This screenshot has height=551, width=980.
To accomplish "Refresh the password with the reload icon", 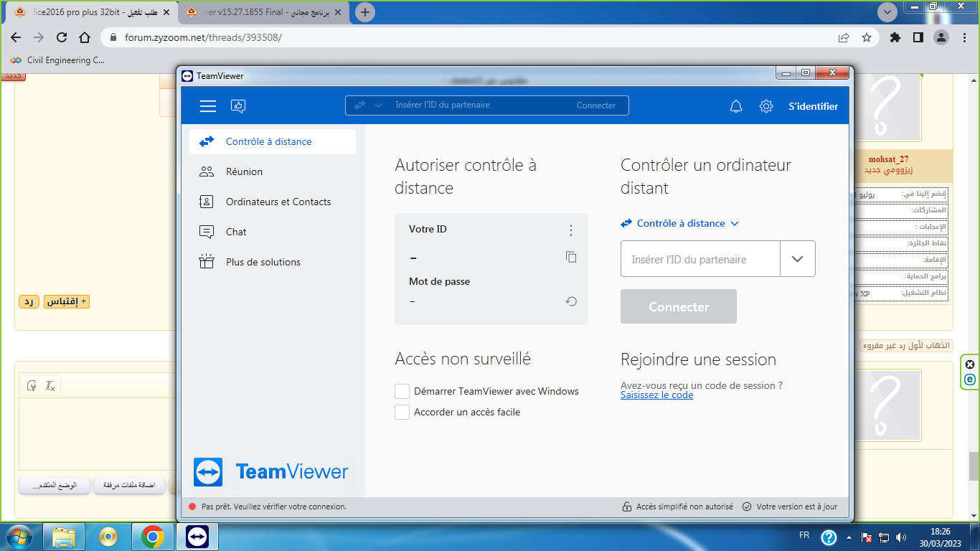I will click(x=571, y=301).
